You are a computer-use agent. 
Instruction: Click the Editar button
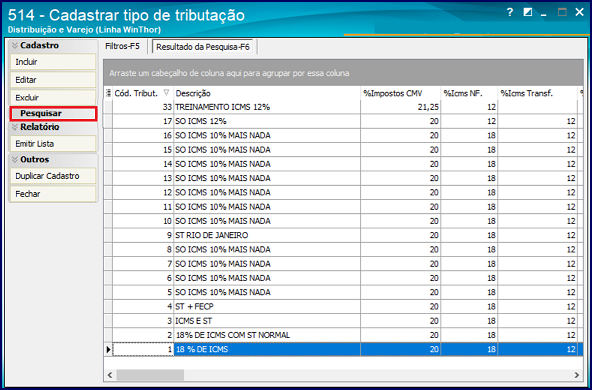53,80
